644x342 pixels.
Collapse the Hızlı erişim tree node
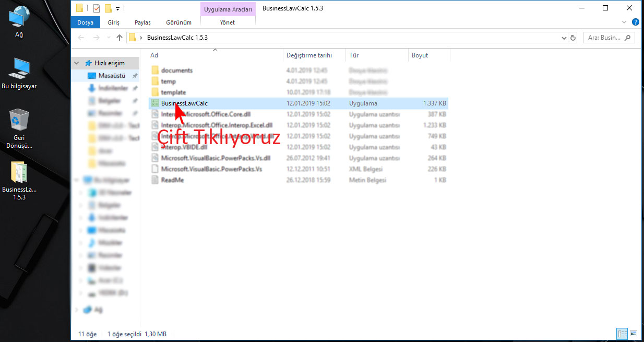pyautogui.click(x=77, y=63)
